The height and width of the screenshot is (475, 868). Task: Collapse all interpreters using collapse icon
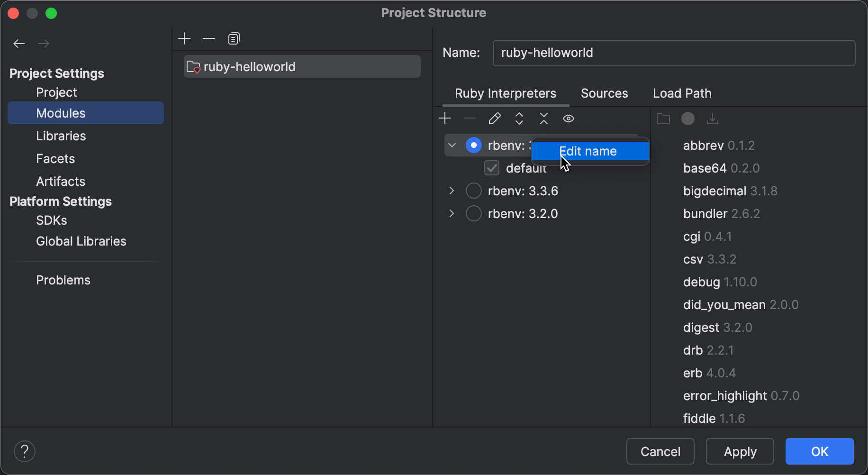[543, 118]
